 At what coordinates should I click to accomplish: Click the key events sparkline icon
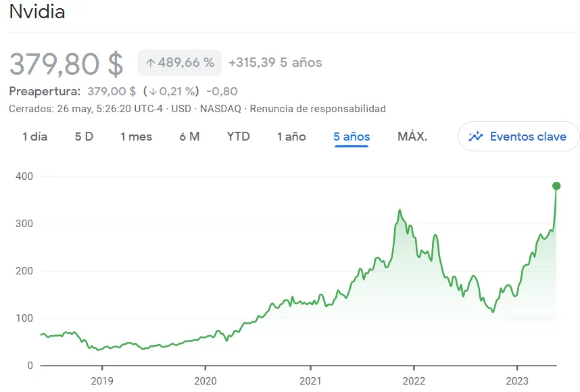pyautogui.click(x=476, y=137)
